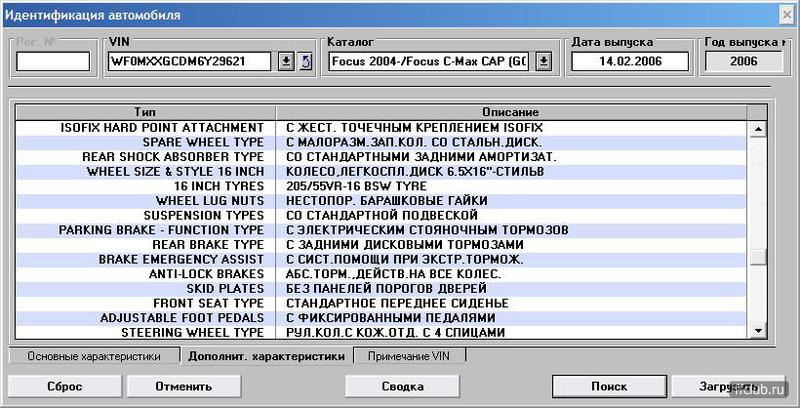This screenshot has width=800, height=408.
Task: Click description С ЭЛЕКТРИЧЕСКИМ СТОЯНОЧНЫМ ТОРМОЗОВ
Action: click(x=427, y=230)
